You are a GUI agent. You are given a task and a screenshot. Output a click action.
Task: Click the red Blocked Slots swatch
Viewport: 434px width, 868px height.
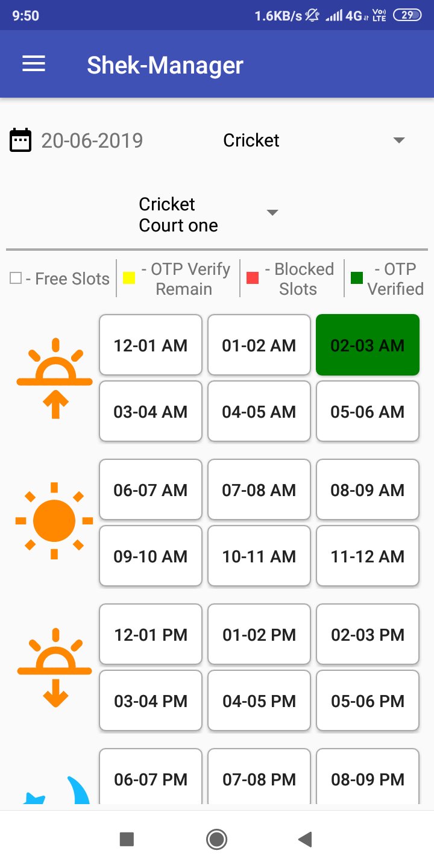(x=253, y=278)
